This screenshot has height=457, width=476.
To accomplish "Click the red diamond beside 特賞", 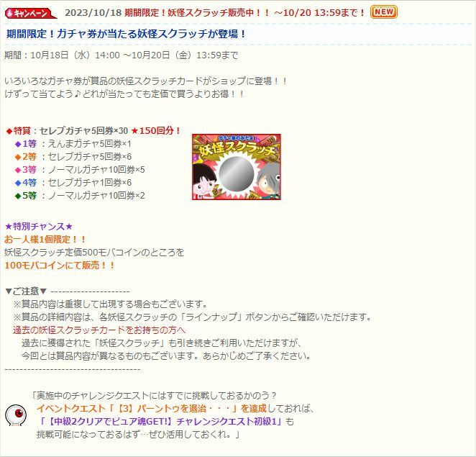I will pos(9,131).
